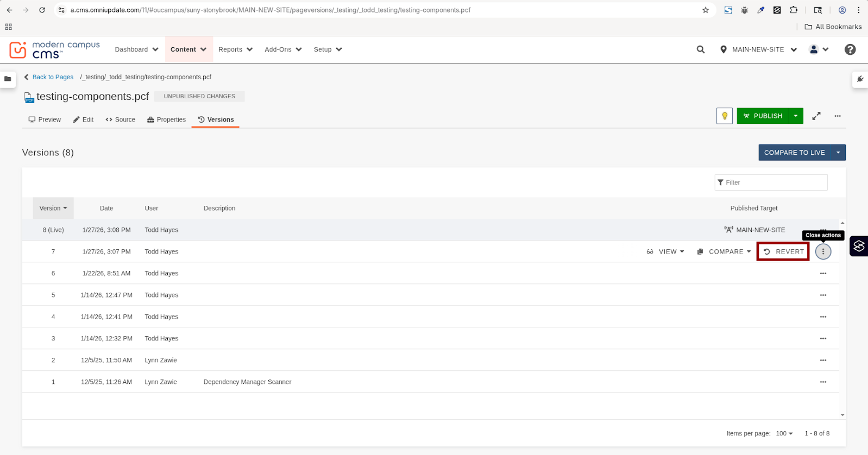Screen dimensions: 868x455
Task: Open the VIEW dropdown for version 7
Action: [x=665, y=251]
